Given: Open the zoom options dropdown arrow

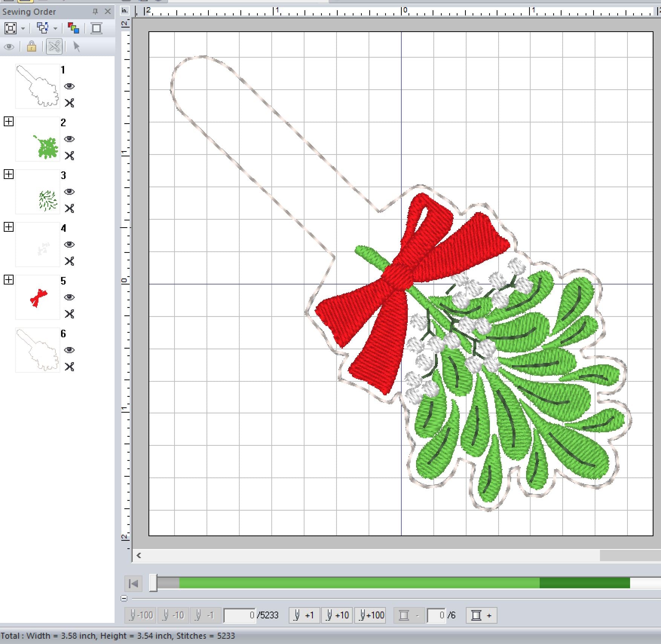Looking at the screenshot, I should (23, 29).
